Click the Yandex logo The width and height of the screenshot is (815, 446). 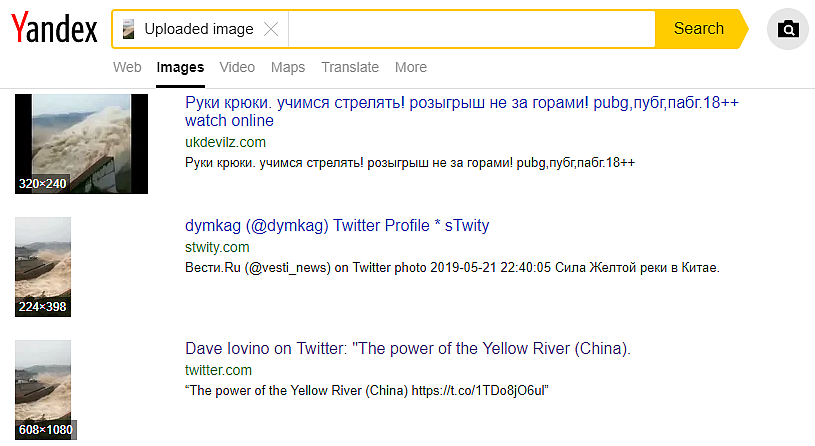click(x=54, y=28)
